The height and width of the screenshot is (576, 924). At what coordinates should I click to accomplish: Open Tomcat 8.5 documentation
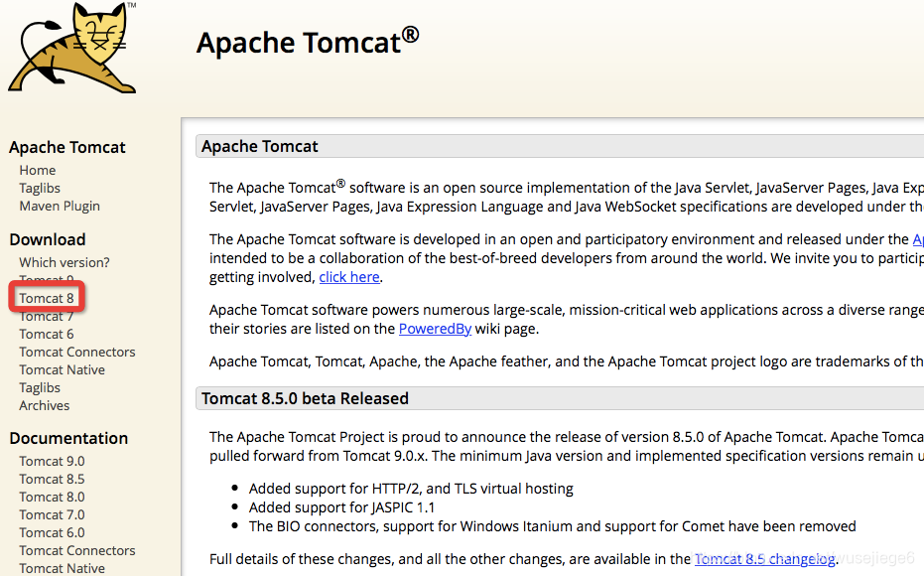(x=52, y=480)
